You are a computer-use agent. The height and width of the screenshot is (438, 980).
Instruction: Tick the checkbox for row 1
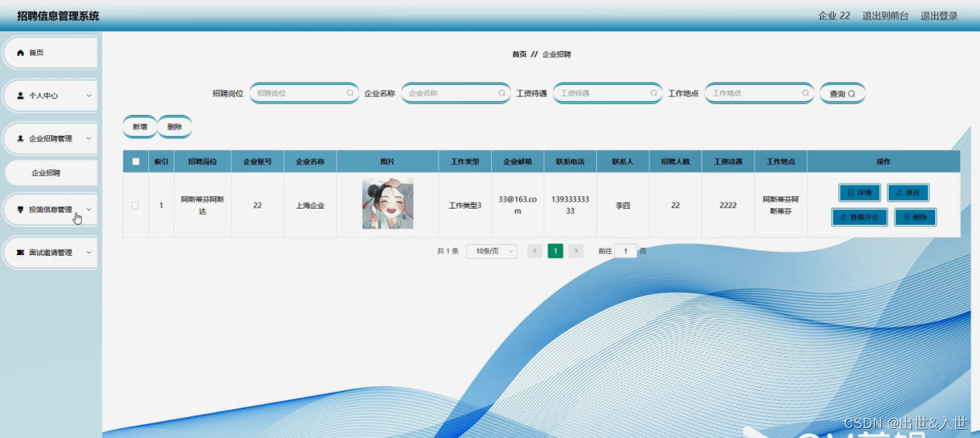[135, 205]
